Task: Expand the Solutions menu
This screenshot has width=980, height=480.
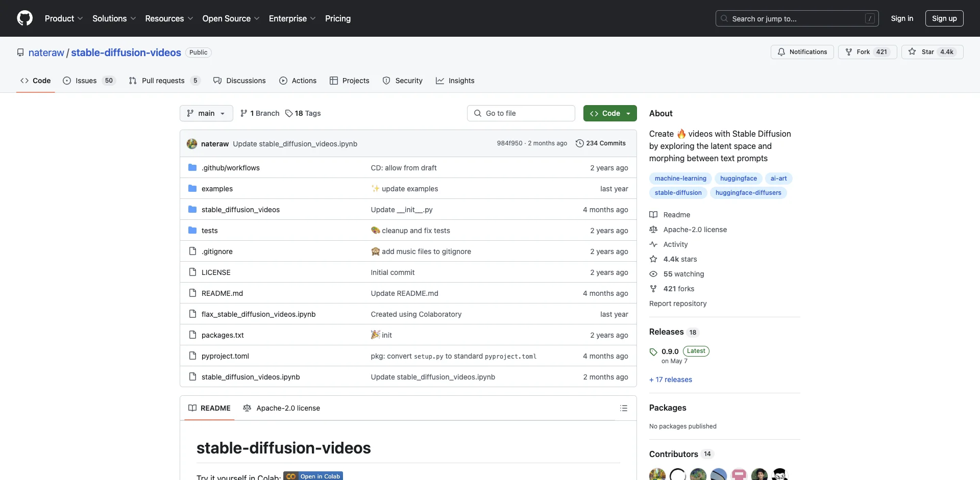Action: 114,18
